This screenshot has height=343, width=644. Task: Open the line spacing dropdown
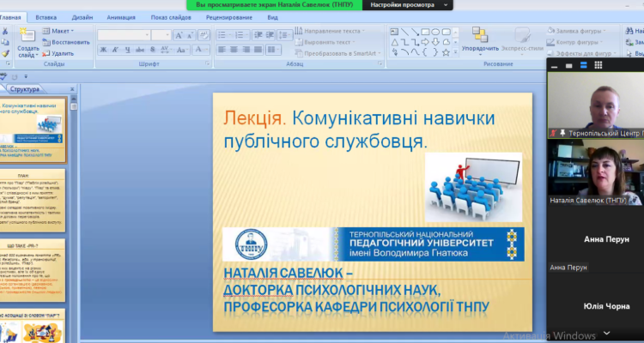click(x=284, y=35)
